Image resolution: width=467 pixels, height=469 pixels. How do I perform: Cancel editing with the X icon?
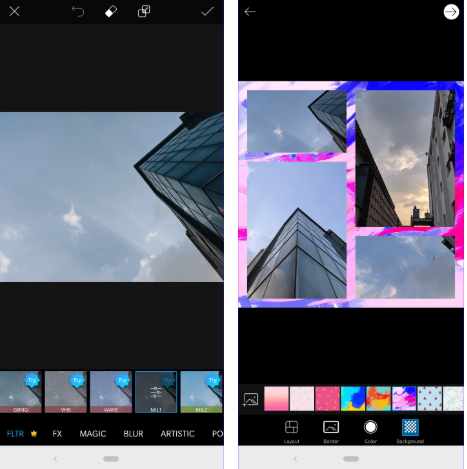(14, 12)
